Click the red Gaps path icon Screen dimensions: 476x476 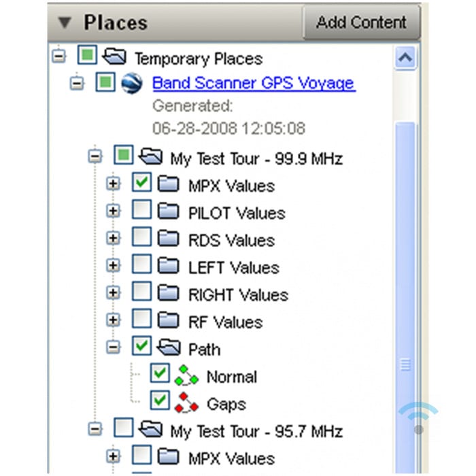click(186, 403)
